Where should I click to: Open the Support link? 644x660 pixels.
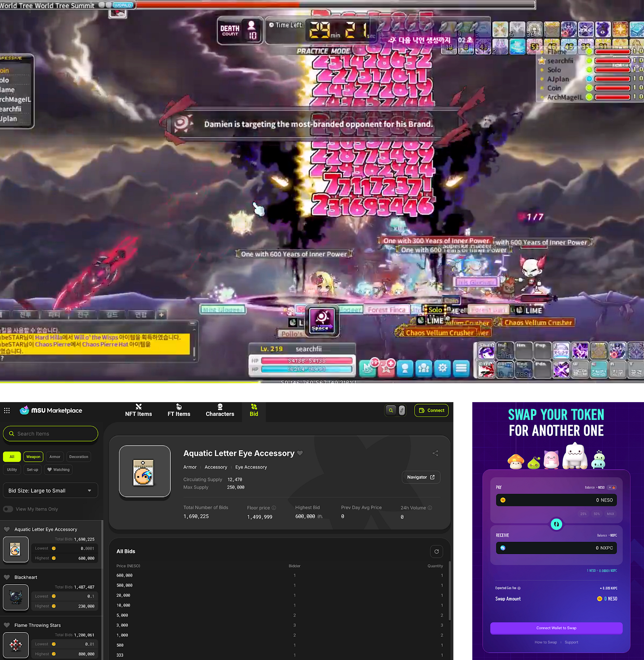[x=571, y=642]
